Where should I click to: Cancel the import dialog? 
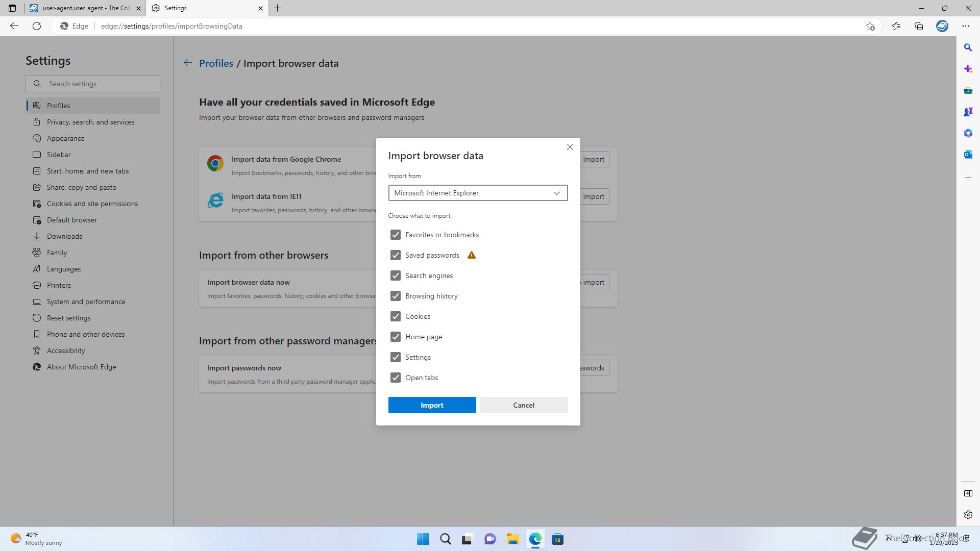[x=524, y=405]
